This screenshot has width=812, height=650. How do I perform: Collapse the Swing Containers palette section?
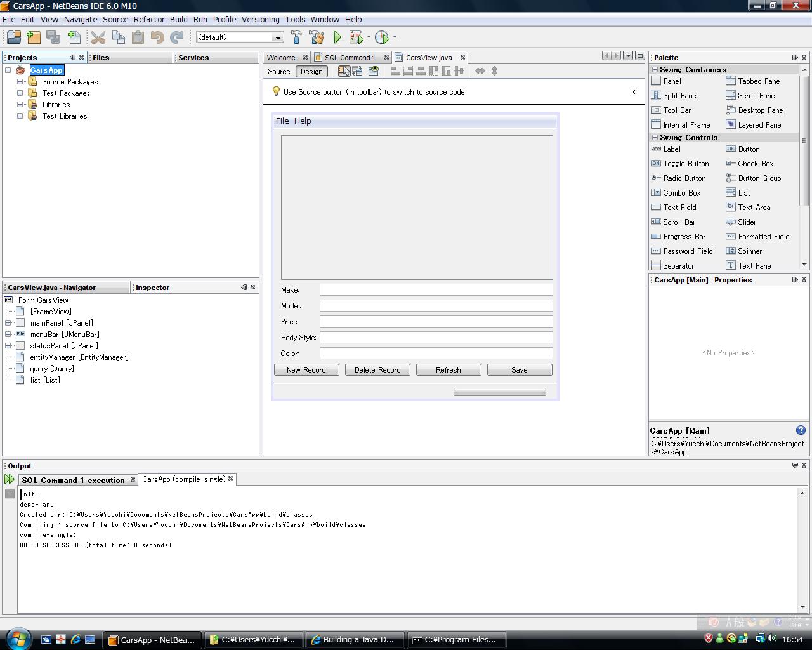click(655, 70)
